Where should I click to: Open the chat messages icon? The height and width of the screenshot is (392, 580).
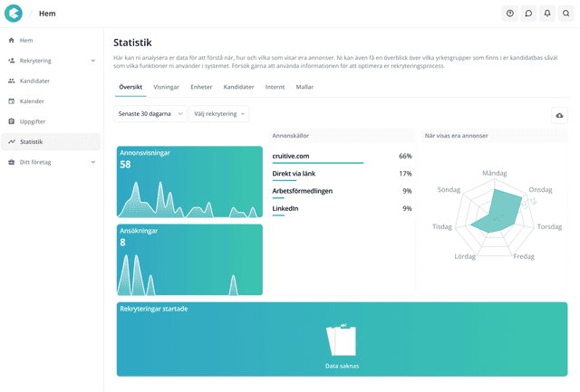point(528,14)
